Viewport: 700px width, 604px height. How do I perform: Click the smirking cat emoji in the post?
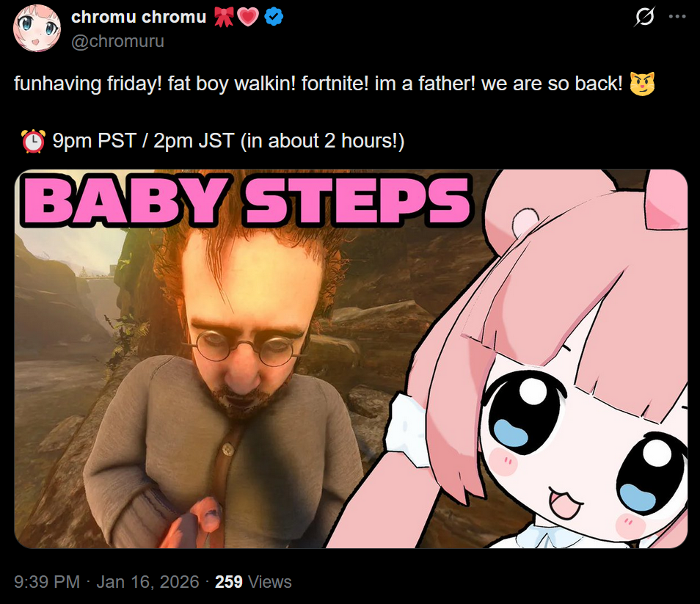coord(642,84)
